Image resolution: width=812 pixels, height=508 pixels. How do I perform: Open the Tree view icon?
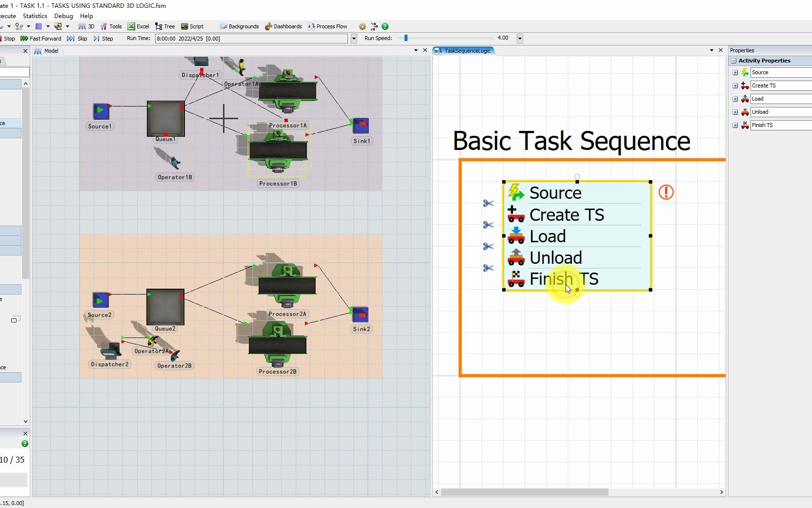pos(165,26)
